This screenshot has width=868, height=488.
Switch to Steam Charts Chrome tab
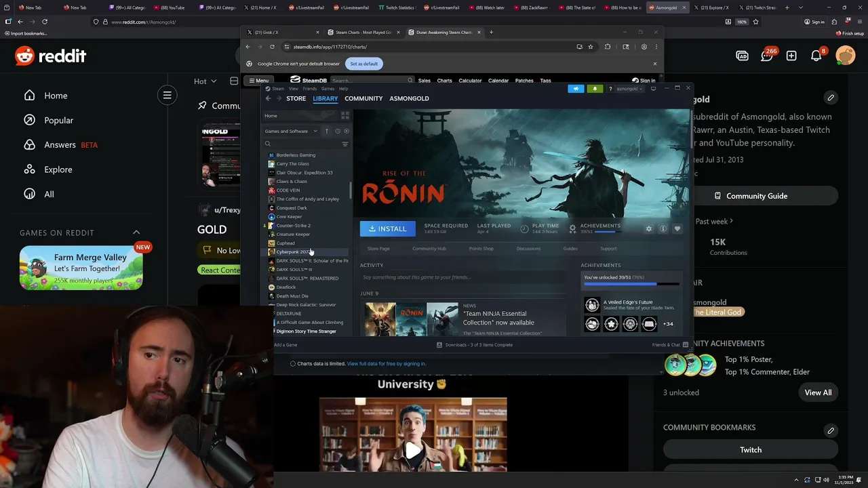click(363, 32)
